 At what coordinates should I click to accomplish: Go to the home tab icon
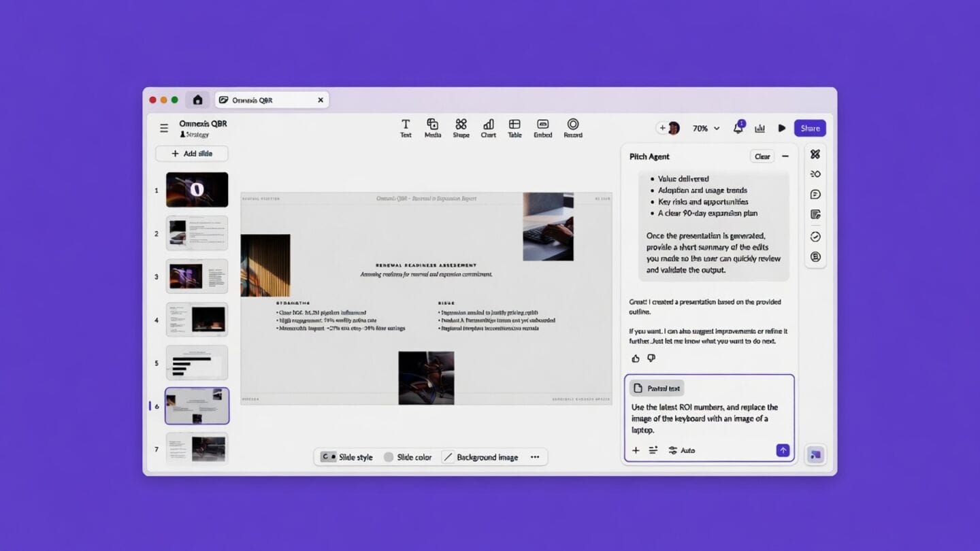(x=197, y=100)
